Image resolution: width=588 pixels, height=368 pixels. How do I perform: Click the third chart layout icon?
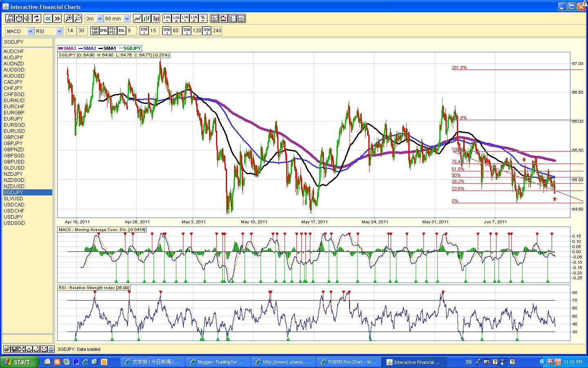point(232,18)
